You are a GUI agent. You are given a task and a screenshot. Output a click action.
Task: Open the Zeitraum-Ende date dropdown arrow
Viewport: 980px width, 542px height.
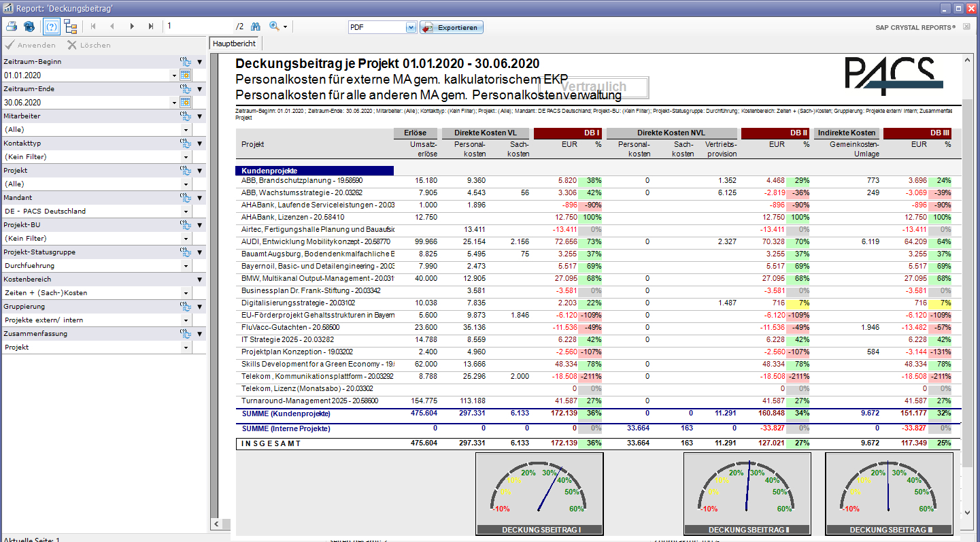(x=174, y=103)
